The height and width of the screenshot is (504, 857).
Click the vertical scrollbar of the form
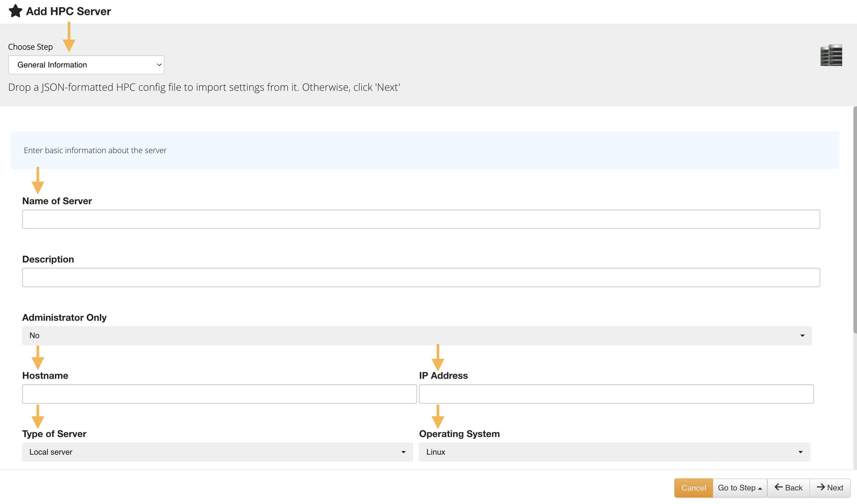tap(855, 220)
